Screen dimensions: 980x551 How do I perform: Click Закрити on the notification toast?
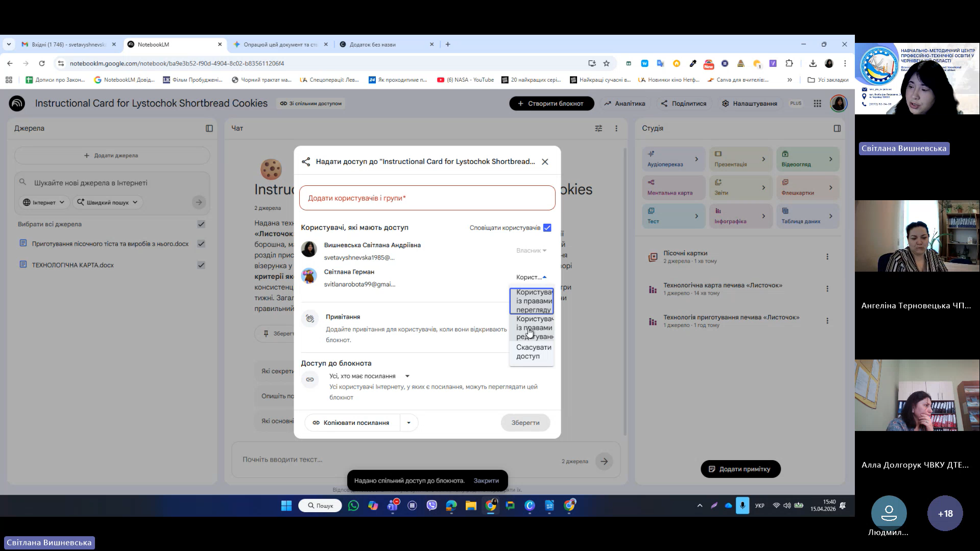pos(486,481)
